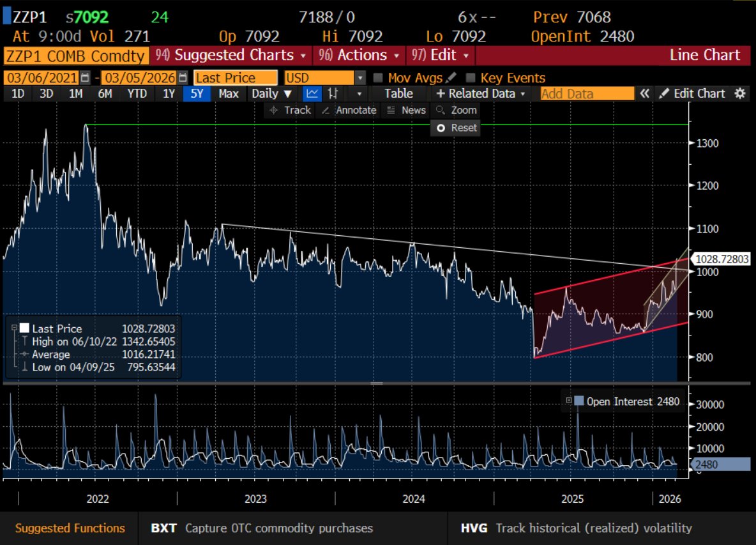Screen dimensions: 756x545
Task: Click the pane divider handle between charts
Action: [377, 383]
